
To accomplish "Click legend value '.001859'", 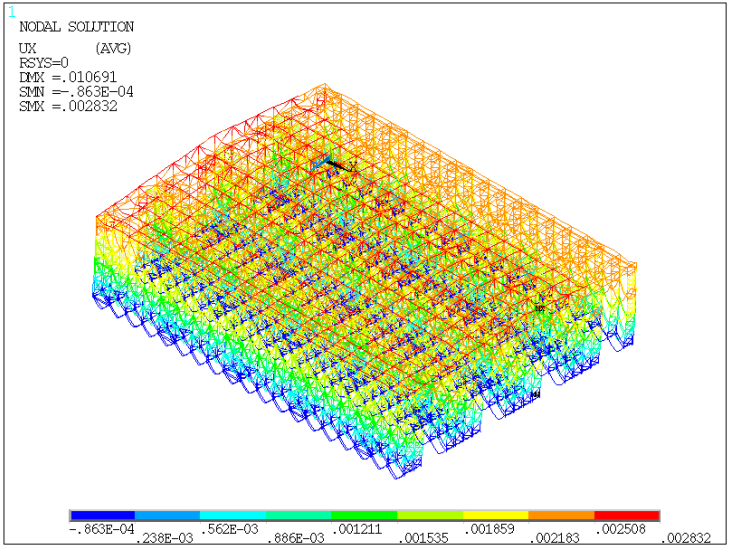I will click(489, 529).
